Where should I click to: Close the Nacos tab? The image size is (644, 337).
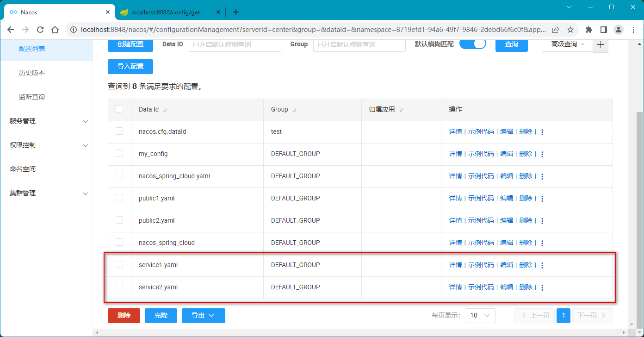pyautogui.click(x=107, y=12)
